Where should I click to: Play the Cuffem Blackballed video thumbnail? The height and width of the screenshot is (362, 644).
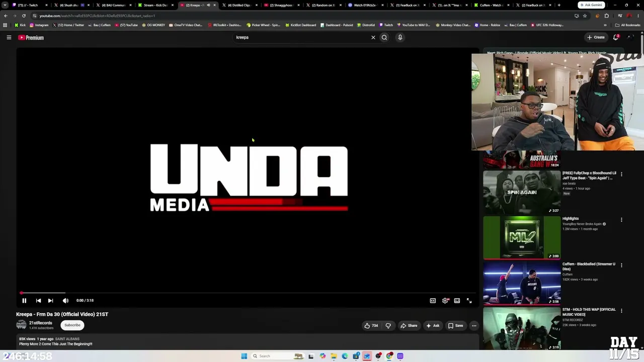(522, 283)
